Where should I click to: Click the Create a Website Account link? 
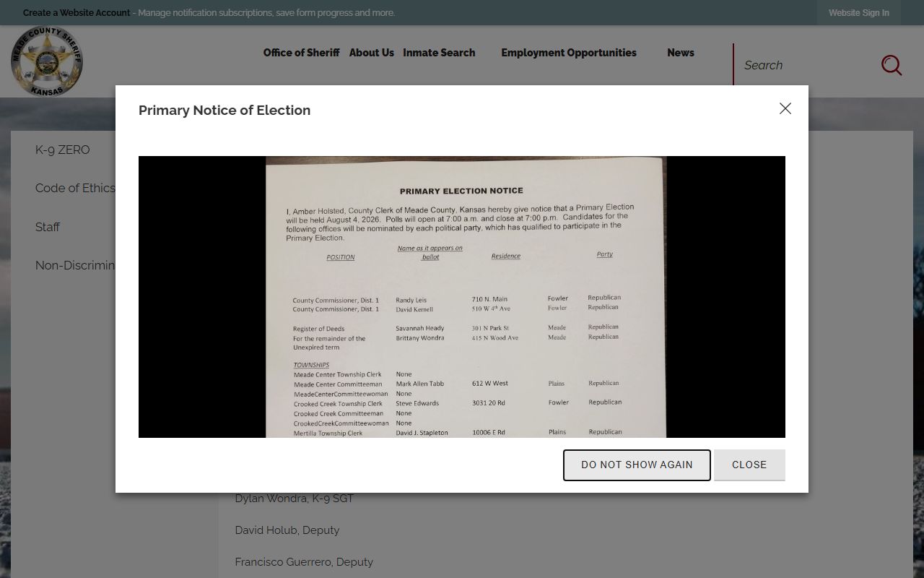pyautogui.click(x=77, y=13)
